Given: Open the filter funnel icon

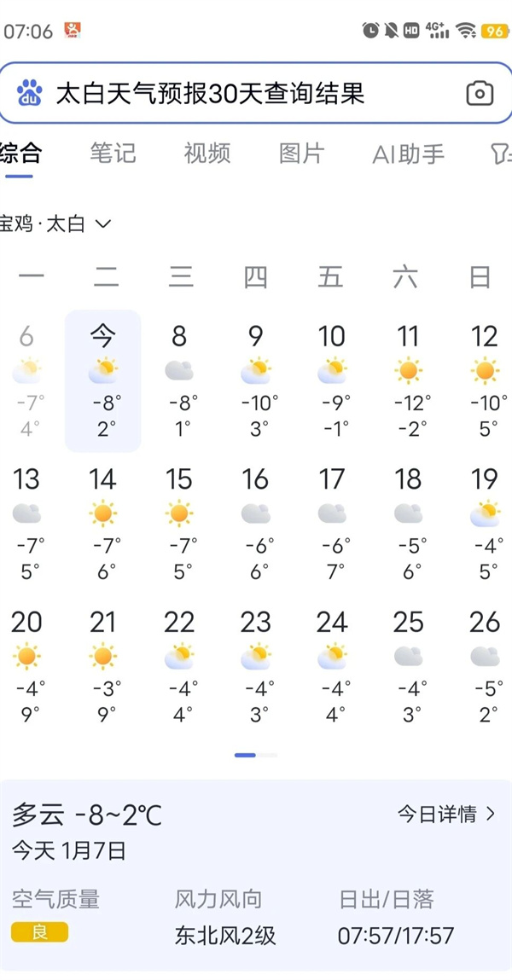Looking at the screenshot, I should pyautogui.click(x=502, y=154).
